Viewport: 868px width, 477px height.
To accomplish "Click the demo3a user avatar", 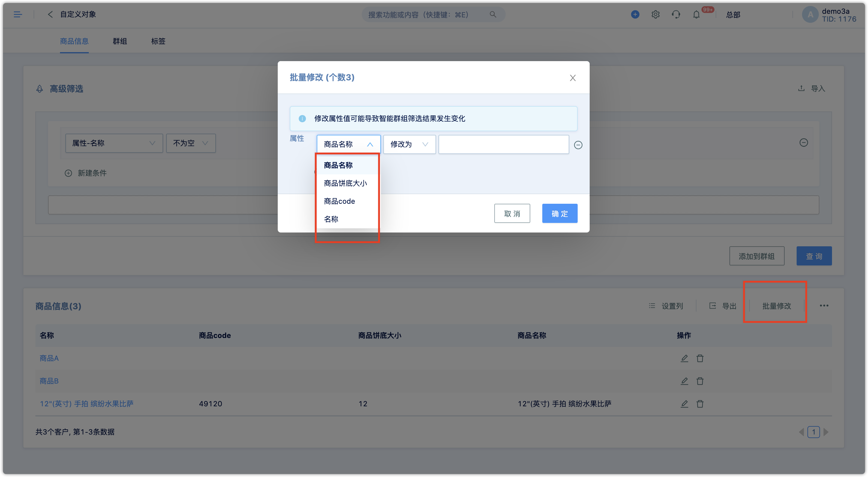I will [x=810, y=15].
